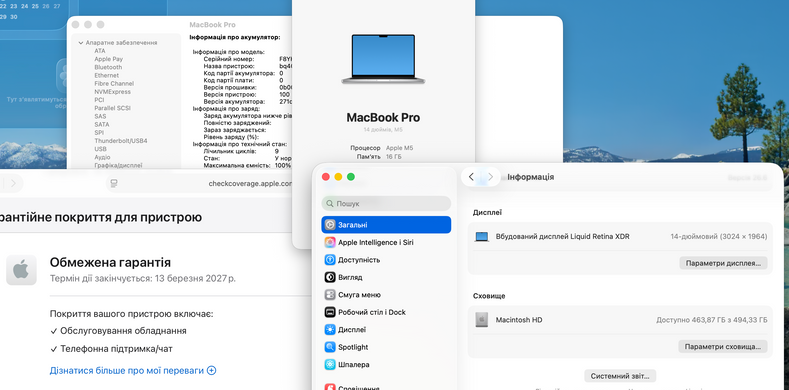Open Системний звіт button

click(x=620, y=376)
